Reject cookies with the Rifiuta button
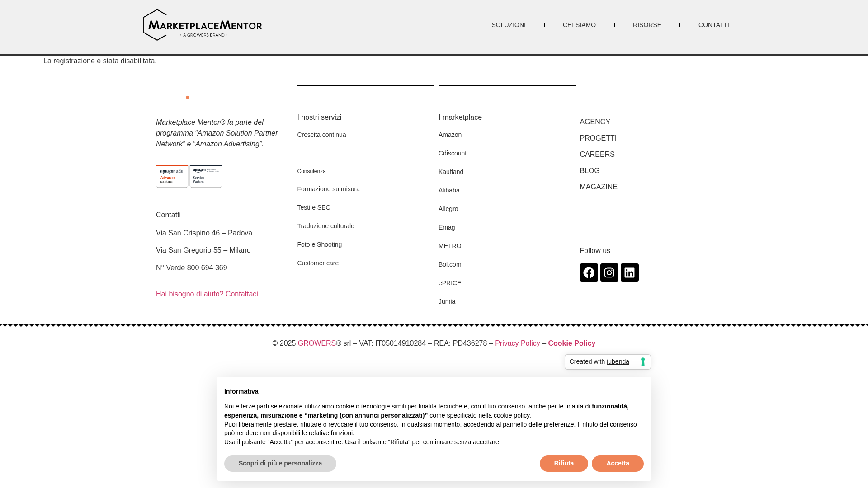Image resolution: width=868 pixels, height=488 pixels. click(564, 464)
